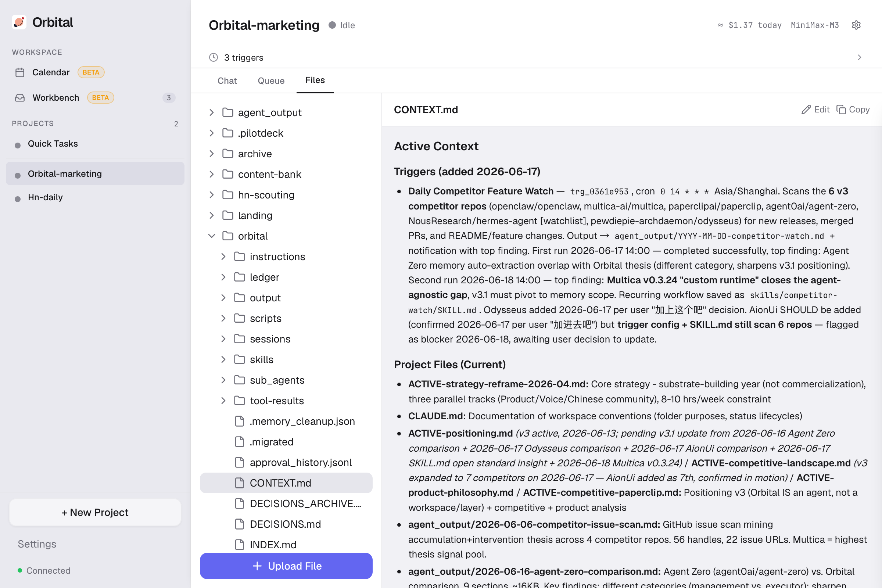Expand the tool-results folder chevron

[x=224, y=401]
